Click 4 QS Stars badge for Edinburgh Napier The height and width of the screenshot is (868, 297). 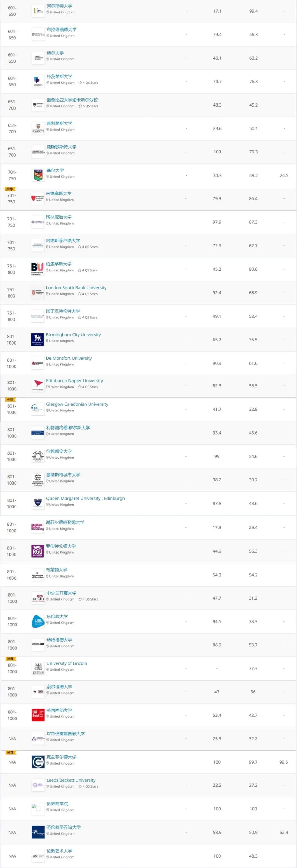(x=88, y=387)
